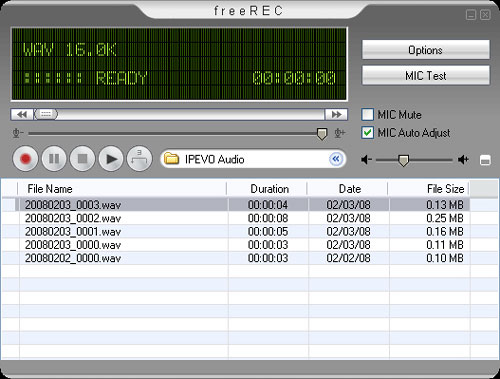Click the microphone plus icon
The image size is (500, 379).
point(339,133)
